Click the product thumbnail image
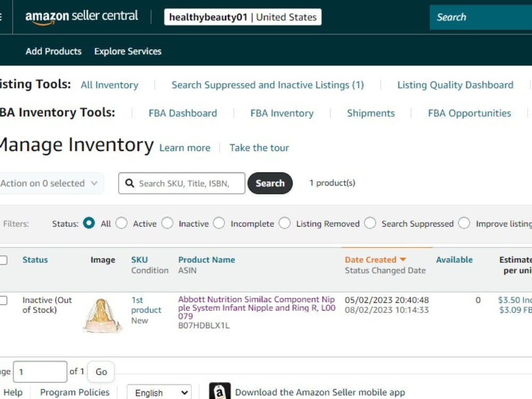Screen dimensions: 532x399 pos(102,315)
